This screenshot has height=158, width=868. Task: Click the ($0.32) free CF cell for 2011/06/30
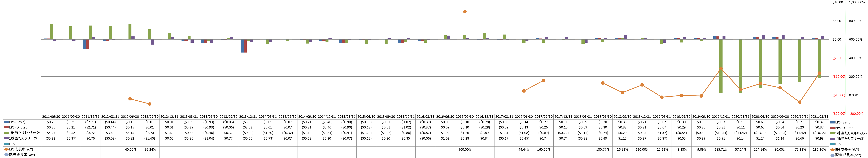(51, 139)
